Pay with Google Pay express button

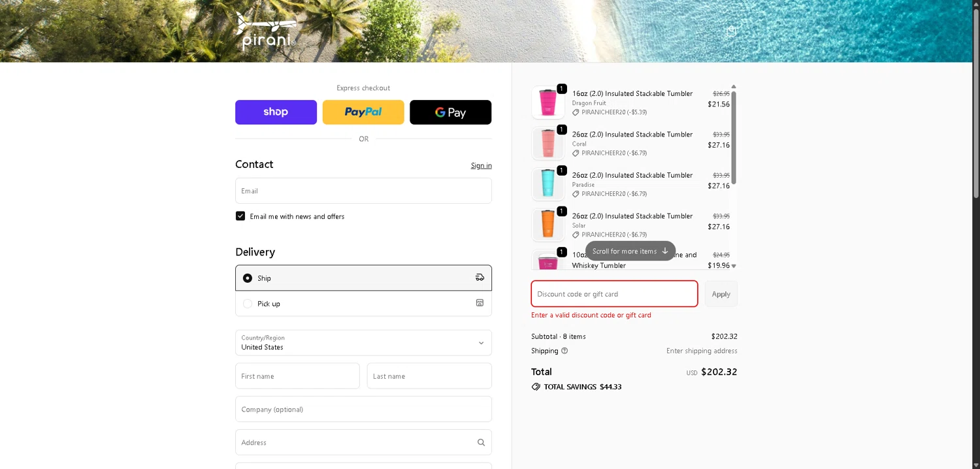[450, 112]
